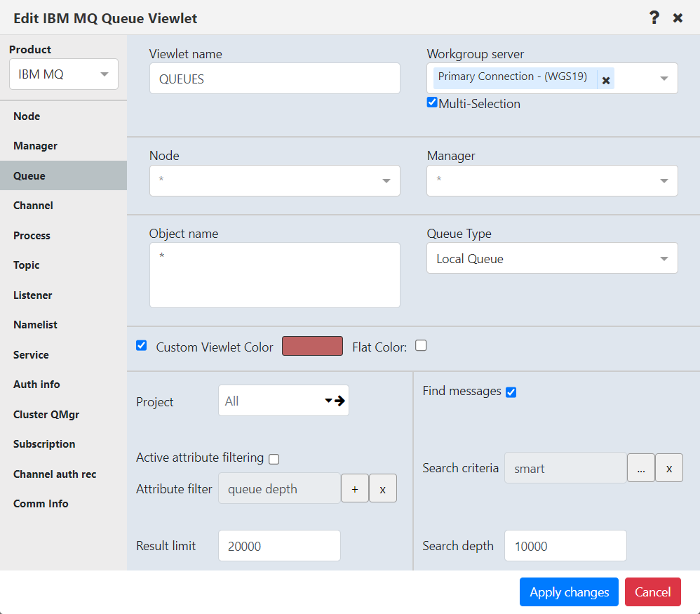Open the Queue Type dropdown
This screenshot has width=700, height=614.
point(552,258)
